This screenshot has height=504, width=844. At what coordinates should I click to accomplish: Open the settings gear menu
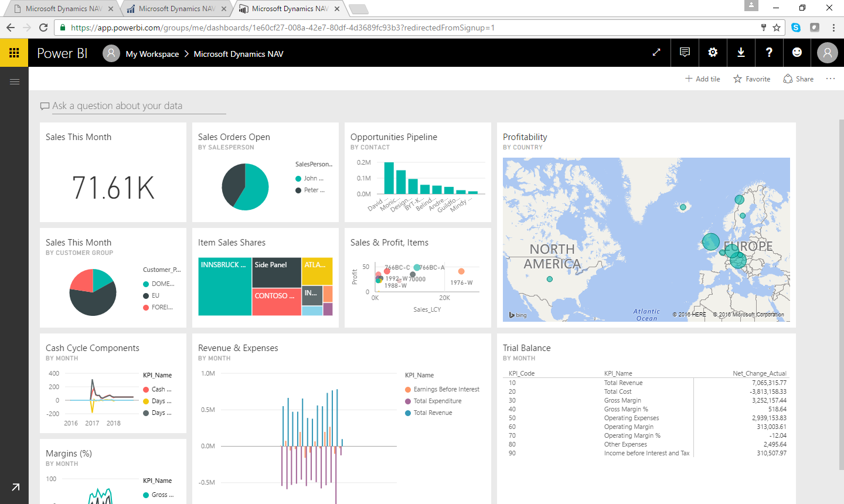[x=713, y=53]
